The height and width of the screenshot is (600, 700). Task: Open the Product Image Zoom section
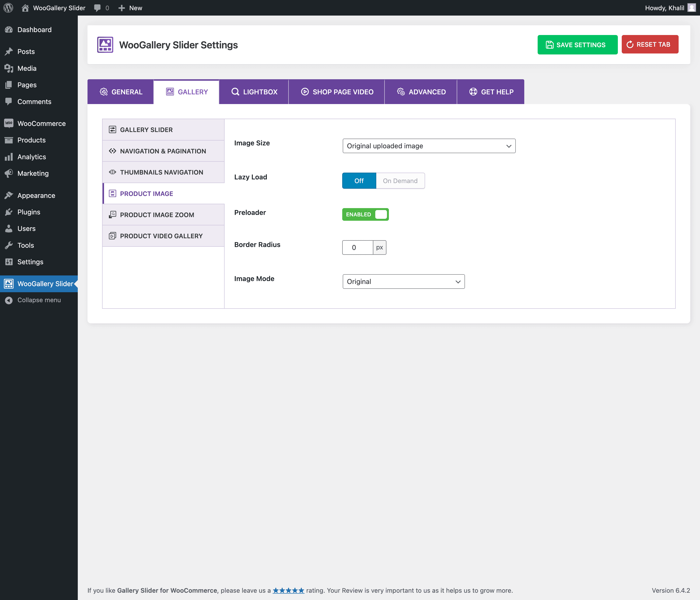157,215
